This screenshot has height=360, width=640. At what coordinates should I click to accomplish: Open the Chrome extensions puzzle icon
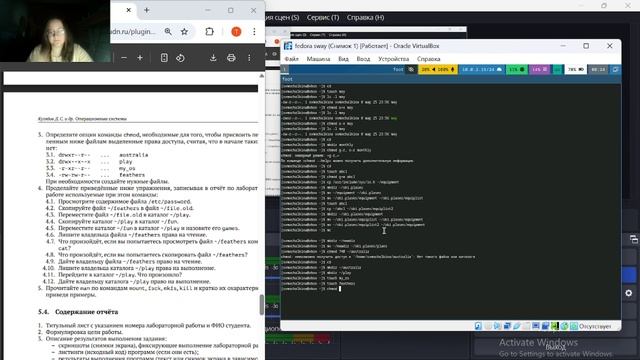[209, 31]
